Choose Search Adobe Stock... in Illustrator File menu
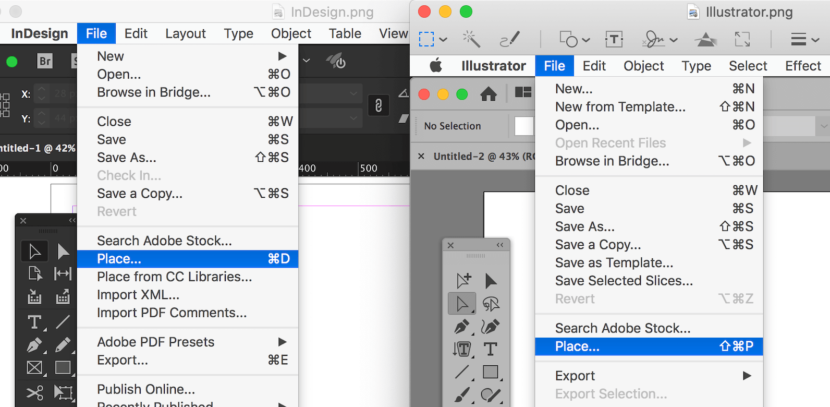Screen dimensions: 830x407 click(x=649, y=328)
